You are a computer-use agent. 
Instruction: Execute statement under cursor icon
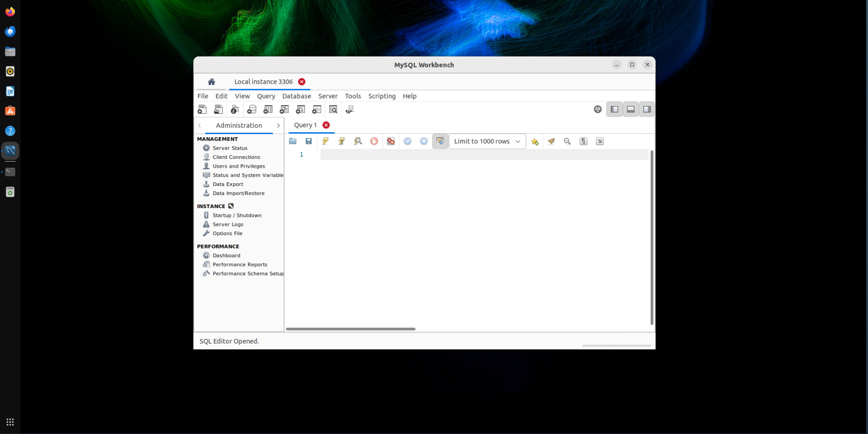[342, 141]
